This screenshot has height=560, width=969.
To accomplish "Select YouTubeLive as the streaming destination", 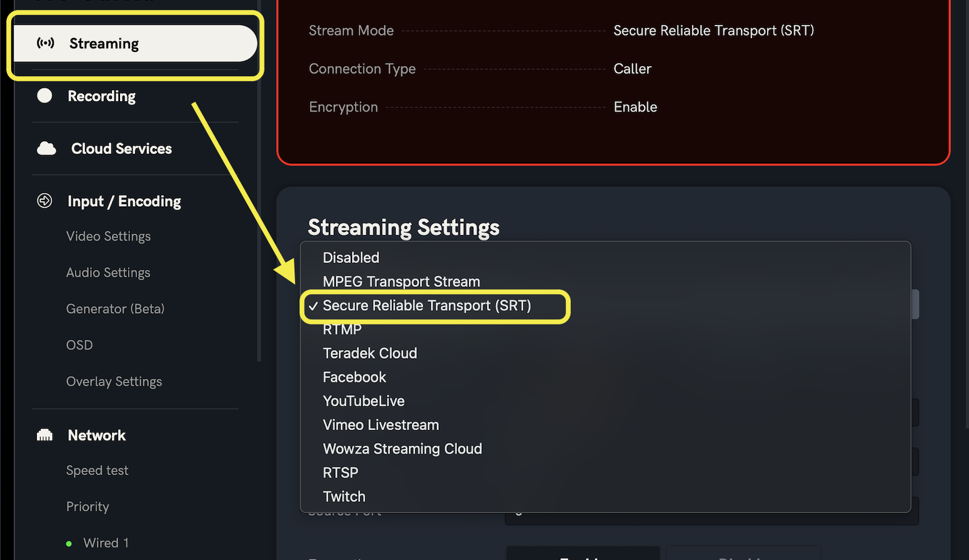I will [x=363, y=401].
